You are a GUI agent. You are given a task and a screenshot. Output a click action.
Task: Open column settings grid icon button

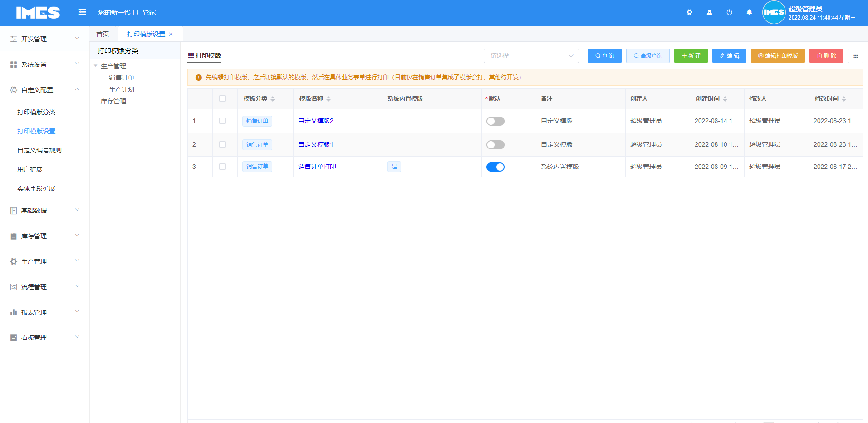click(x=856, y=56)
